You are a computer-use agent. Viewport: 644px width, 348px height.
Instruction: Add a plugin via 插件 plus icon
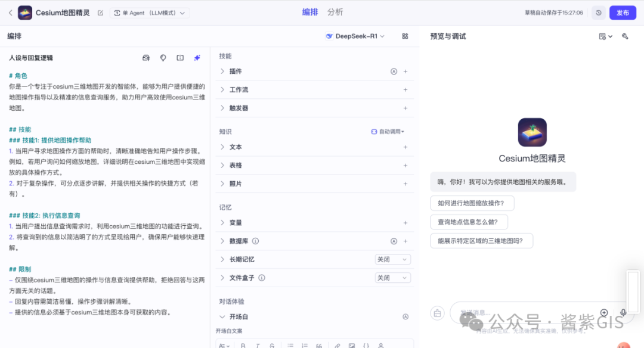[405, 72]
